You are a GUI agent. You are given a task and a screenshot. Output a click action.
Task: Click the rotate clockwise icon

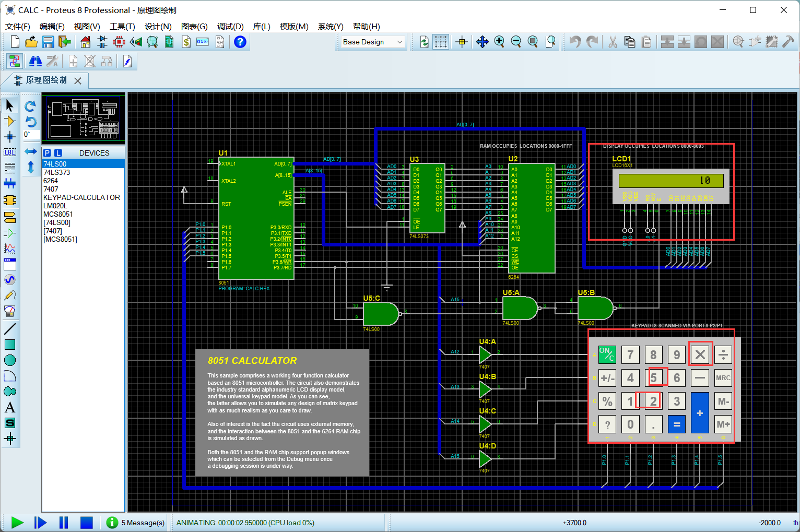30,106
